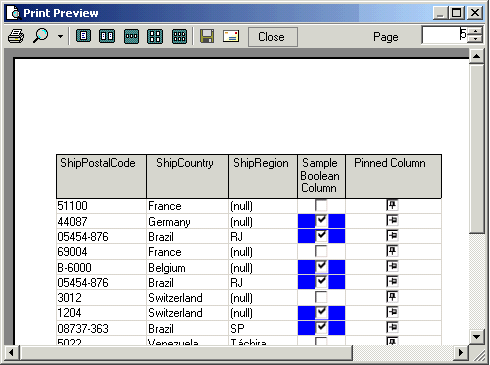490x365 pixels.
Task: Click the vertical scrollbar thumb
Action: click(x=476, y=149)
